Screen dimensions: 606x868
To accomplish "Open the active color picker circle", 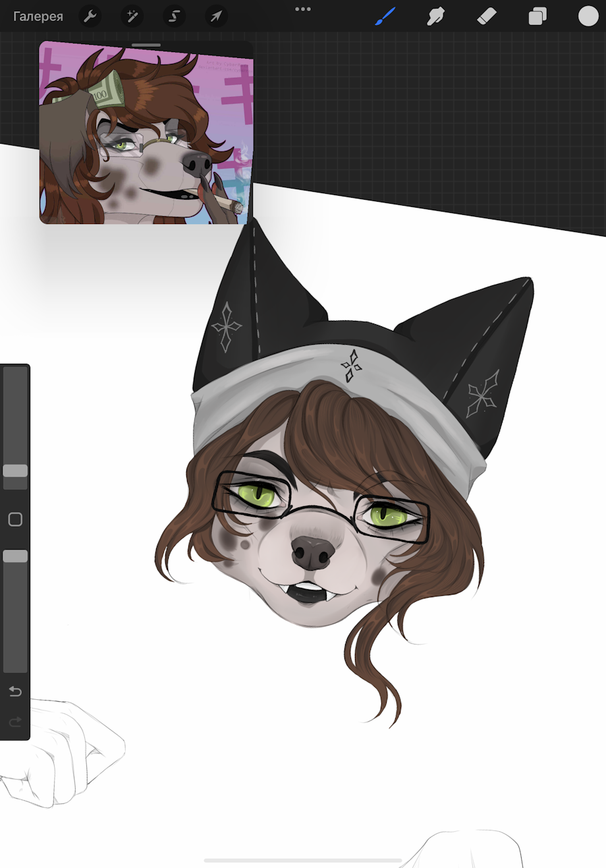I will coord(588,16).
